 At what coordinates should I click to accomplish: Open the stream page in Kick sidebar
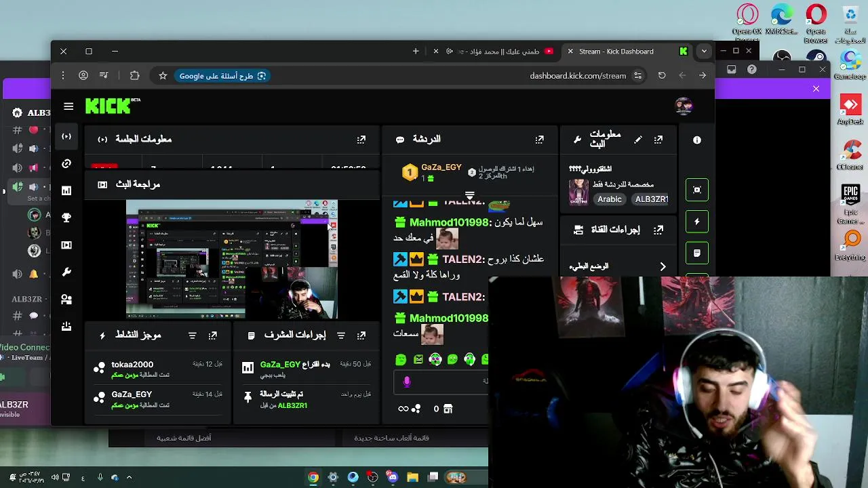66,136
